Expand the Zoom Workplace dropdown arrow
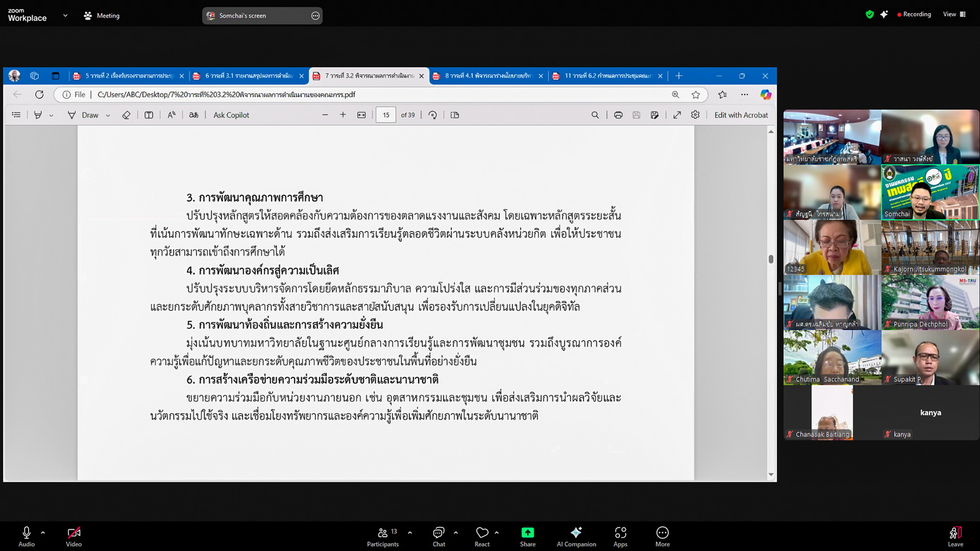Image resolution: width=980 pixels, height=551 pixels. tap(65, 16)
